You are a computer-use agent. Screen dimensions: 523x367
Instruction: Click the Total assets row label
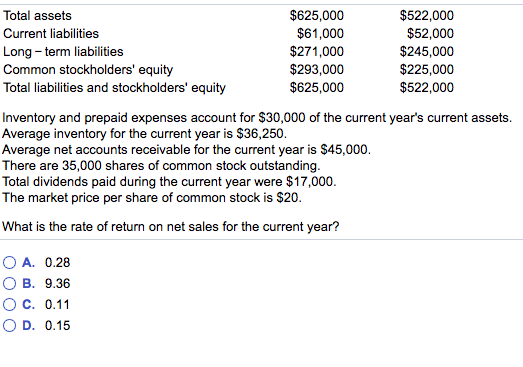pos(37,16)
